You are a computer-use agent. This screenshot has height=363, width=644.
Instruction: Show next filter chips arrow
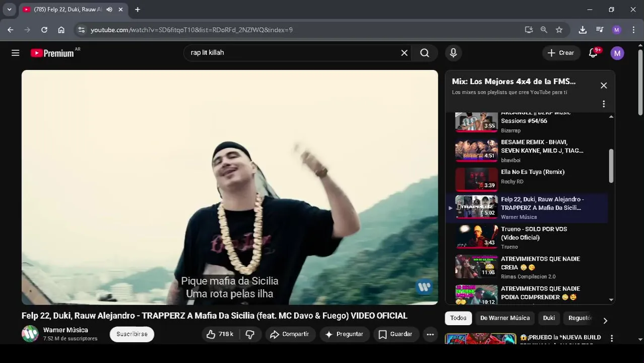[605, 321]
